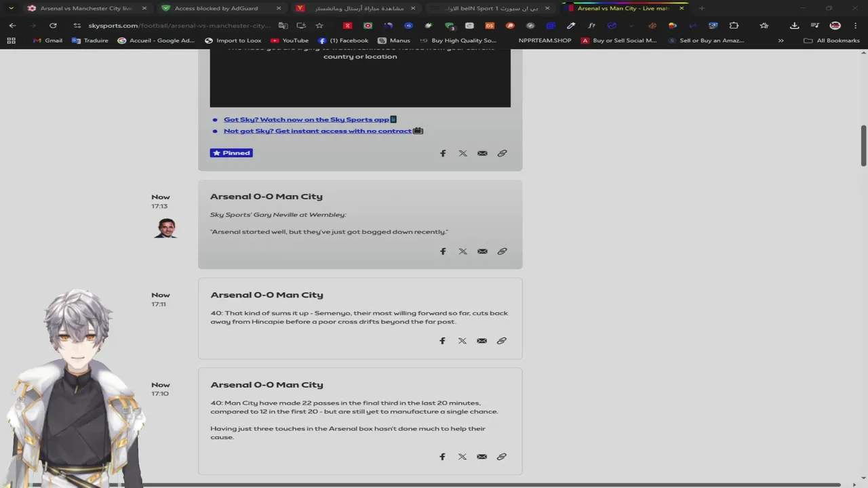Share the Pinned post on Facebook
Viewport: 868px width, 488px height.
coord(443,153)
